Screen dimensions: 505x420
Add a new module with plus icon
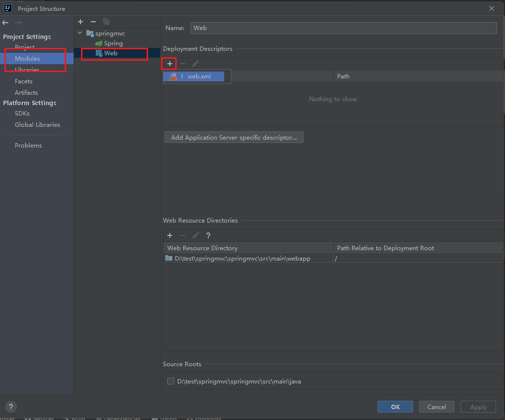point(80,22)
